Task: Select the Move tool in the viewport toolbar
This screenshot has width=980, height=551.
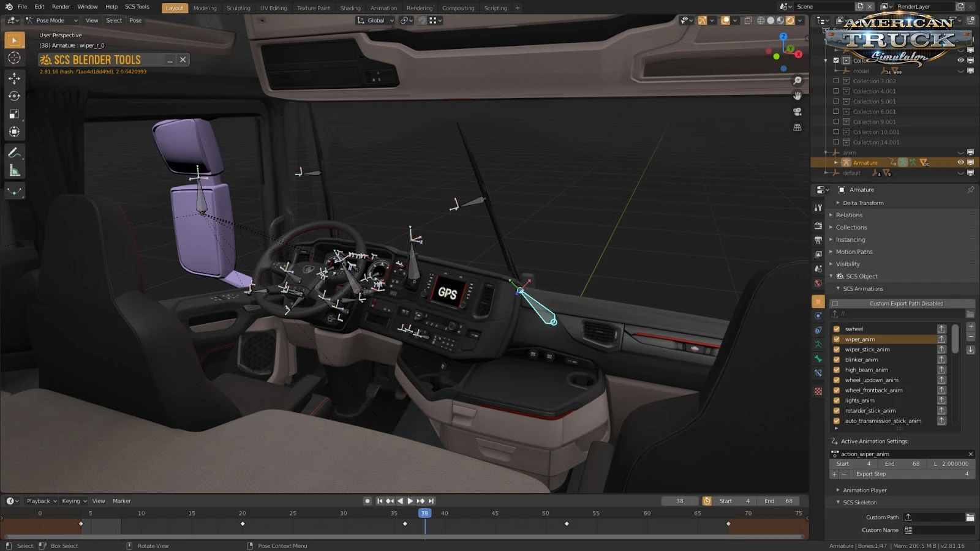Action: click(15, 77)
